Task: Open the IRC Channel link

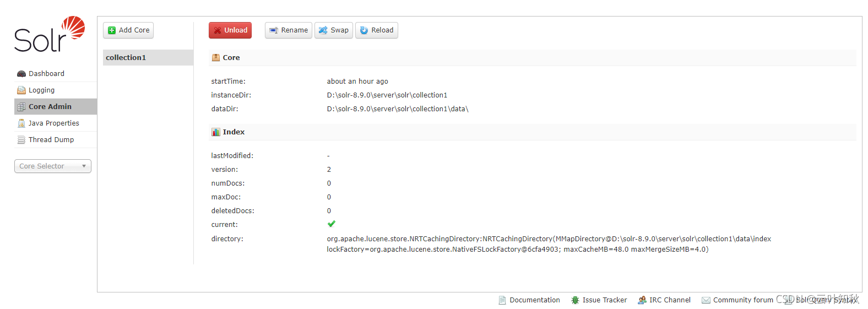Action: pos(664,300)
